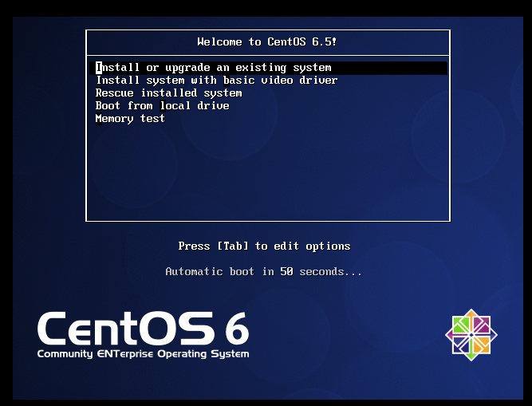Screen dimensions: 532x406
Task: Choose "Install system with basic video driver"
Action: tap(216, 81)
